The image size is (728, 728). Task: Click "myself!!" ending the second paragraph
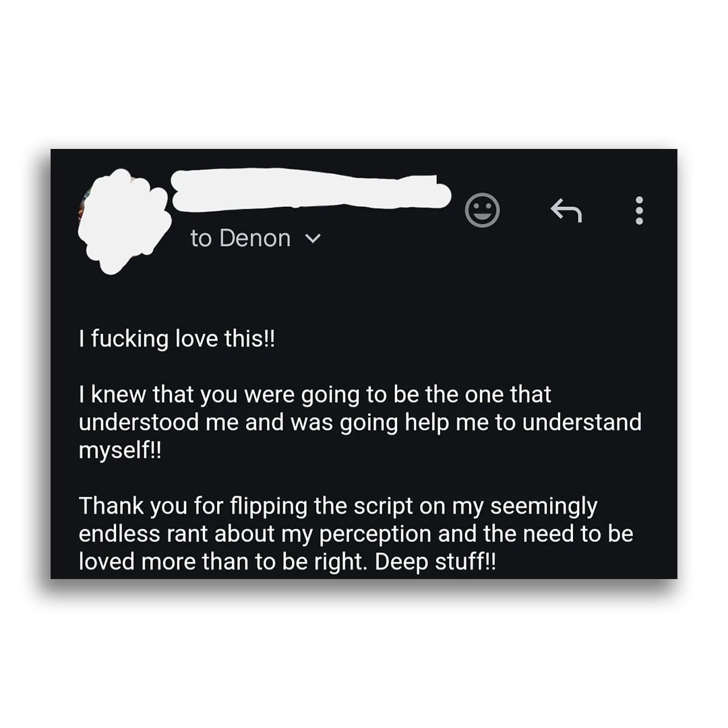[x=120, y=450]
